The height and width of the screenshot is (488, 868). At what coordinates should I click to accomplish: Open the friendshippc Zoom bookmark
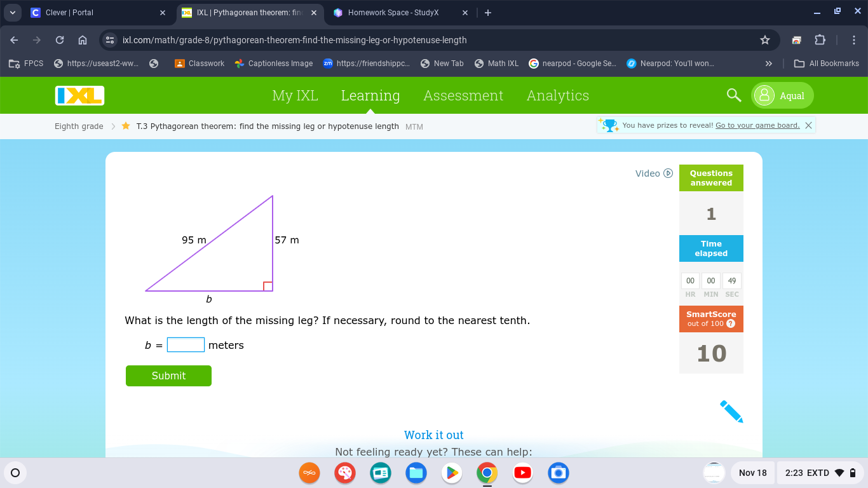[367, 64]
